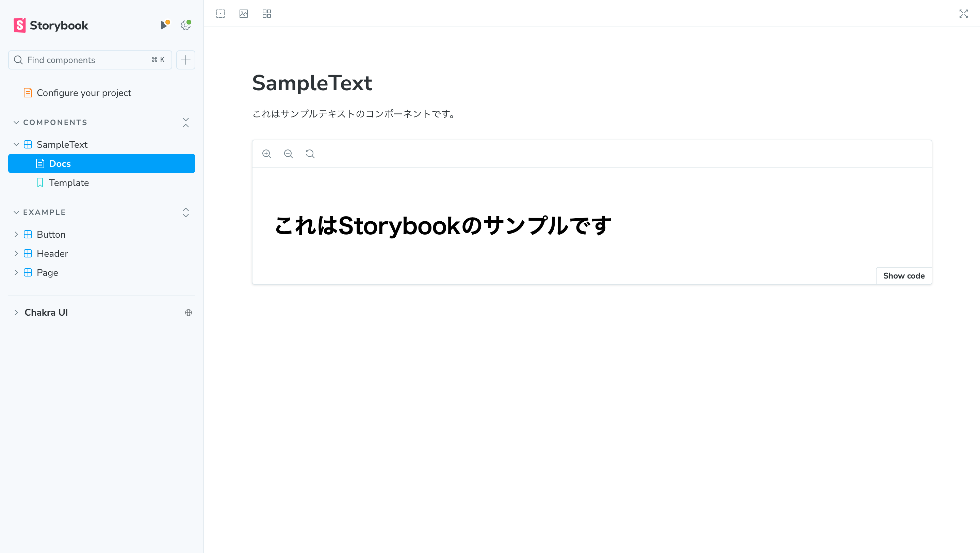Click Show code in the preview
This screenshot has width=980, height=553.
(903, 275)
